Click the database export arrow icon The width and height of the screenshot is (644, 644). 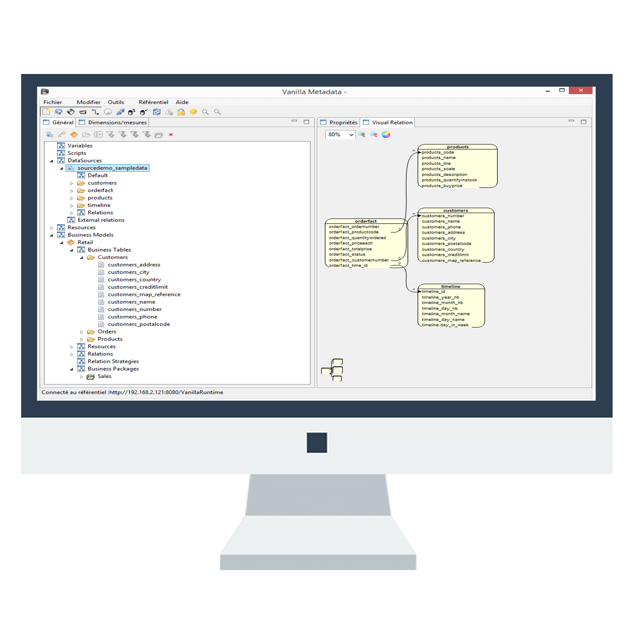tap(132, 112)
